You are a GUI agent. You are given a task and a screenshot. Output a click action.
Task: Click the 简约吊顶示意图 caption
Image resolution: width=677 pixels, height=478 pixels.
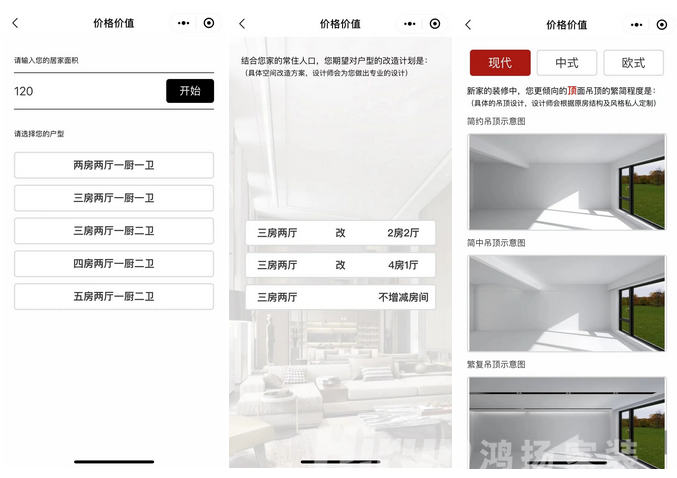tap(496, 121)
